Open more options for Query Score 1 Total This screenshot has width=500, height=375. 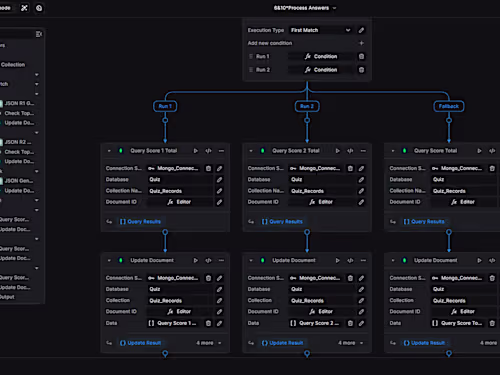pyautogui.click(x=221, y=151)
